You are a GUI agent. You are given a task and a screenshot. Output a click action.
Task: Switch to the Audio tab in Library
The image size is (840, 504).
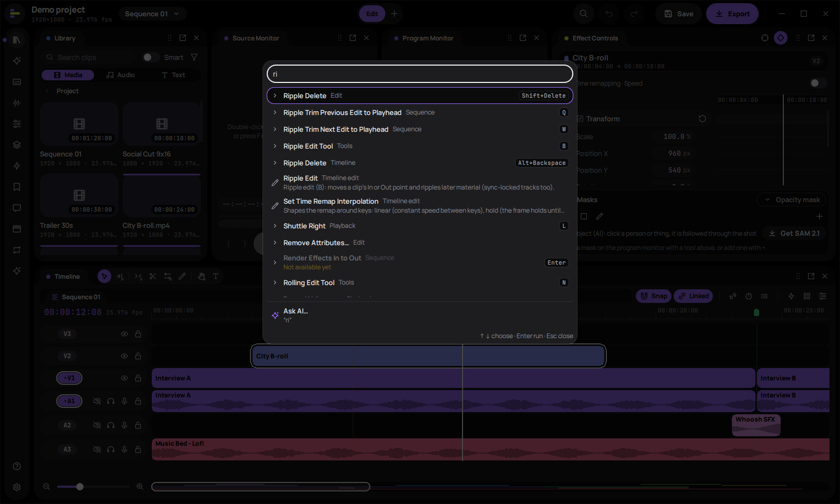[121, 75]
